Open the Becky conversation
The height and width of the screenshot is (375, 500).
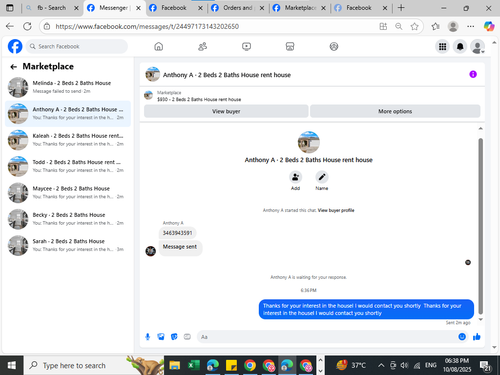point(68,219)
